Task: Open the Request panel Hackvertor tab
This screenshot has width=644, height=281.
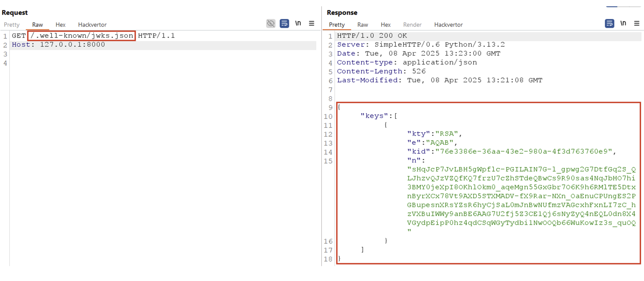Action: (x=92, y=25)
